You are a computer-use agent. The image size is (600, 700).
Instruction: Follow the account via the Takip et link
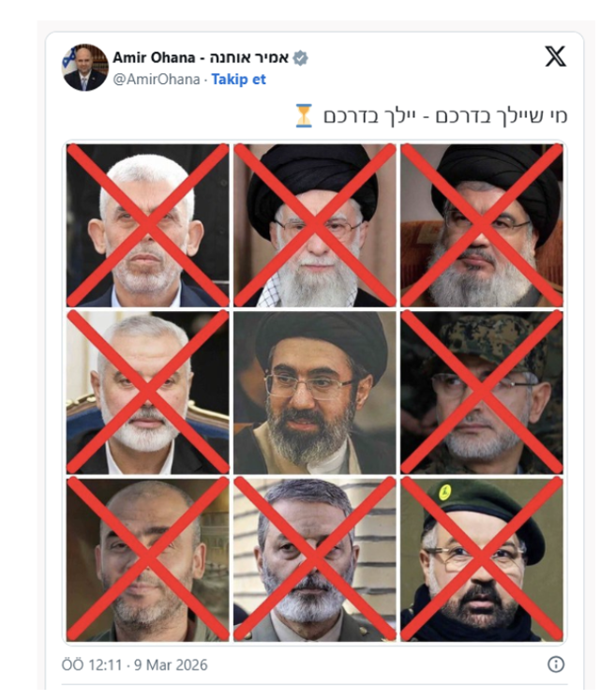tap(238, 80)
